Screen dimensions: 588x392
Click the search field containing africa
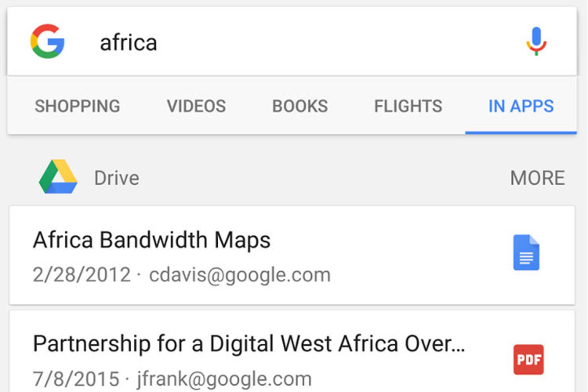[292, 42]
